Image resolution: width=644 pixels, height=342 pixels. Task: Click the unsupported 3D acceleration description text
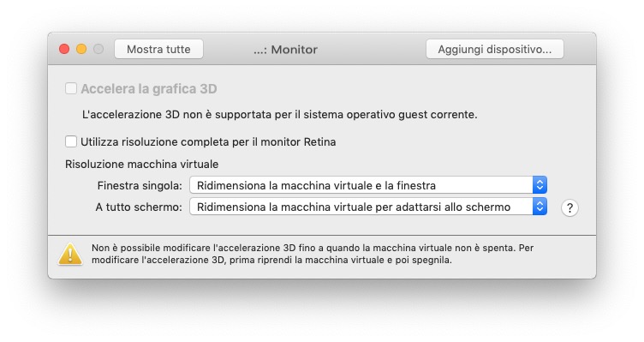click(x=280, y=114)
